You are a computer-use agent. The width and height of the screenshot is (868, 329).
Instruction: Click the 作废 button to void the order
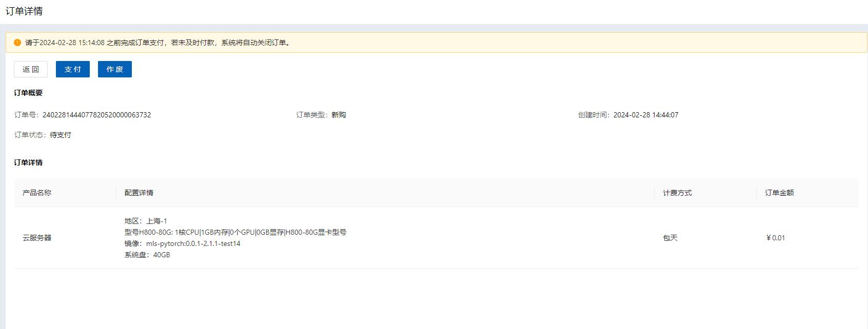(115, 69)
